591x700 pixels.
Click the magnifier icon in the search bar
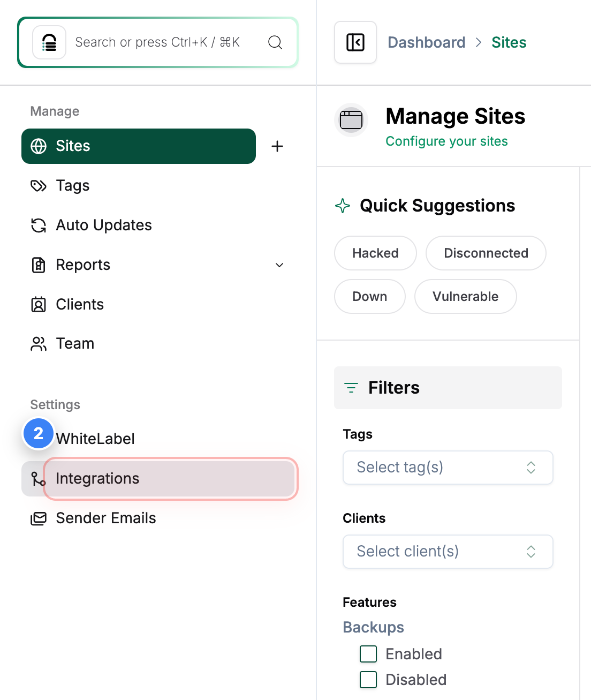[275, 42]
